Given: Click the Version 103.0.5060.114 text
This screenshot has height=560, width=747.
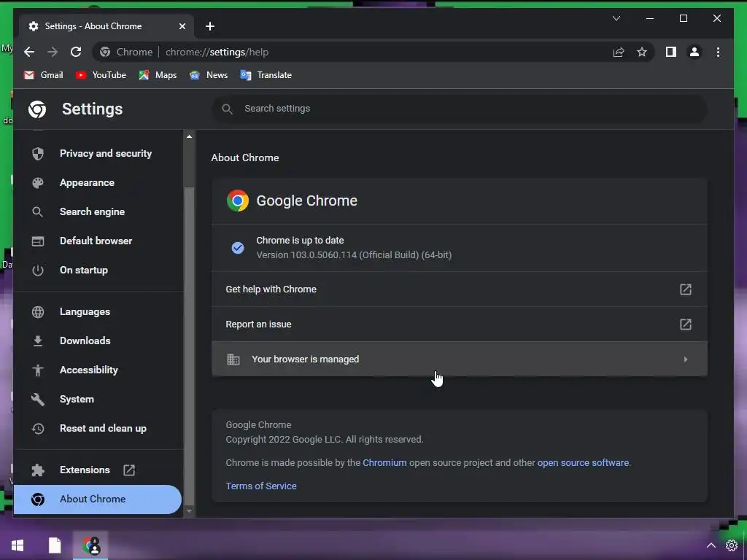Looking at the screenshot, I should pyautogui.click(x=354, y=255).
